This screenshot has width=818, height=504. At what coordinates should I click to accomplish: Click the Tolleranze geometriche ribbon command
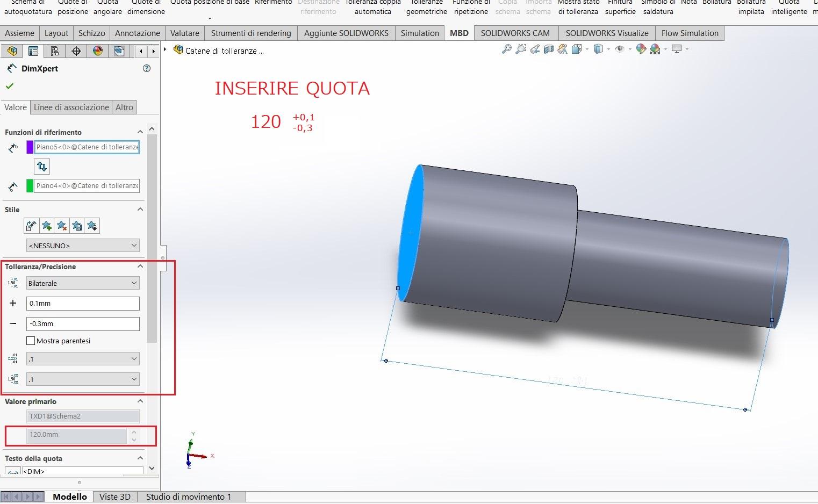(427, 8)
